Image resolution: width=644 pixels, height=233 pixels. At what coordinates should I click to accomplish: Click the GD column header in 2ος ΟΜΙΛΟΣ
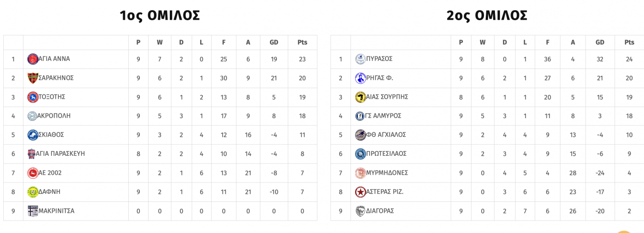(600, 42)
